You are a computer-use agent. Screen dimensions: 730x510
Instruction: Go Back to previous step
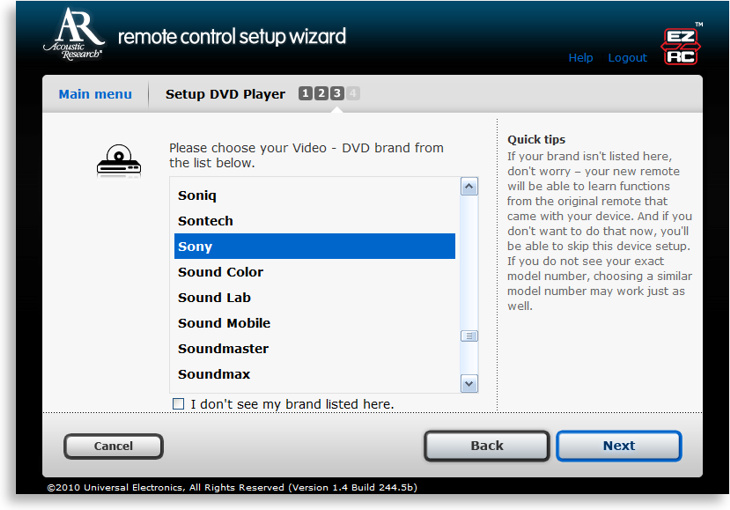[487, 446]
